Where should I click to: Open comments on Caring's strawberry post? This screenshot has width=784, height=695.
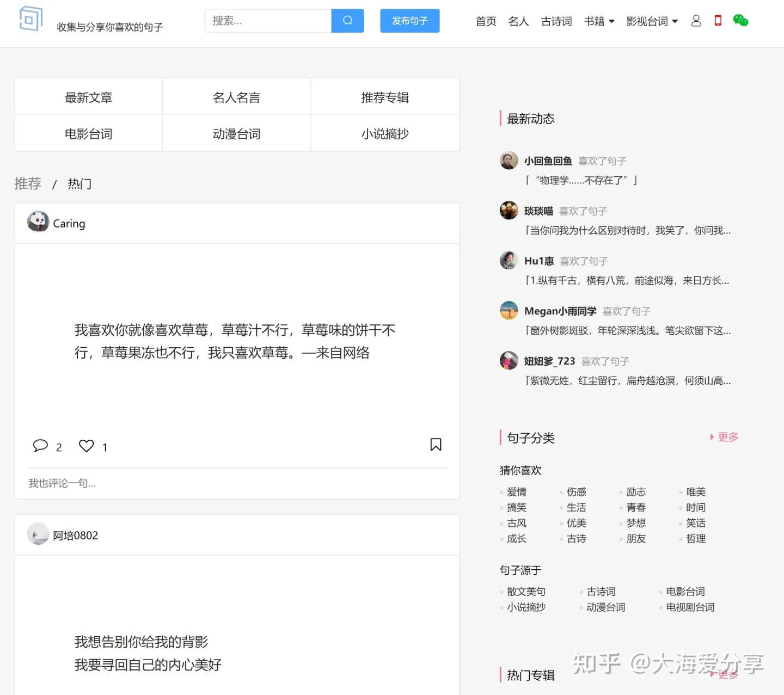pyautogui.click(x=40, y=445)
